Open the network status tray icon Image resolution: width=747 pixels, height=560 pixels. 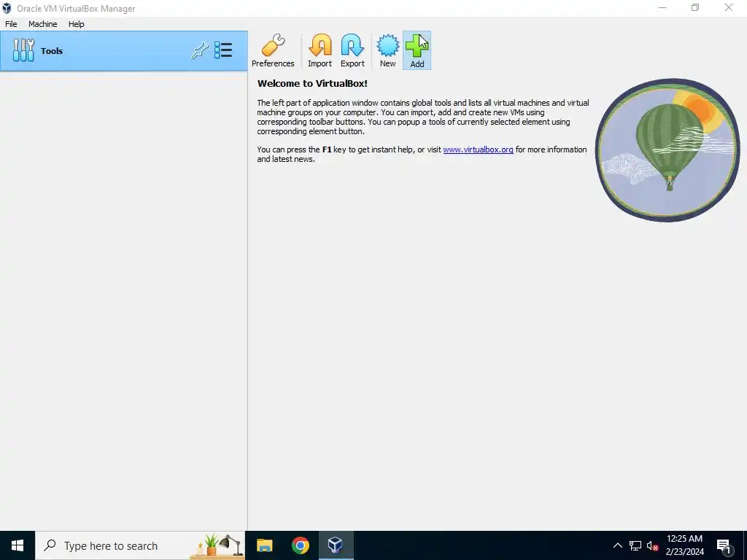pyautogui.click(x=635, y=545)
